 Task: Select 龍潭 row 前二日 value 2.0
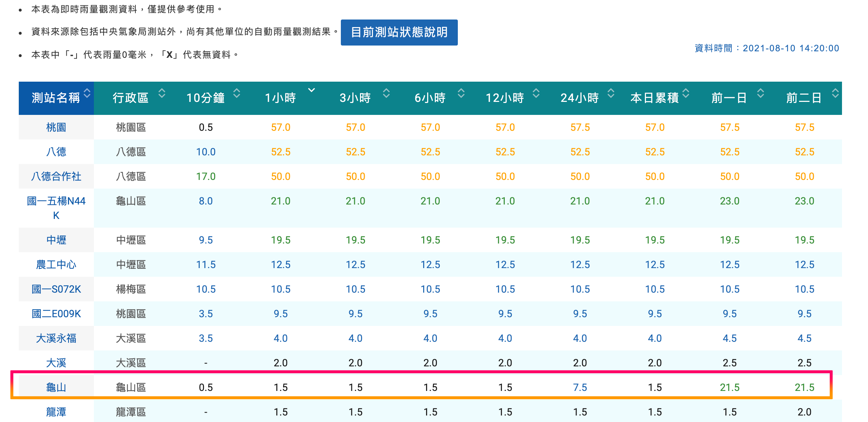pyautogui.click(x=804, y=412)
